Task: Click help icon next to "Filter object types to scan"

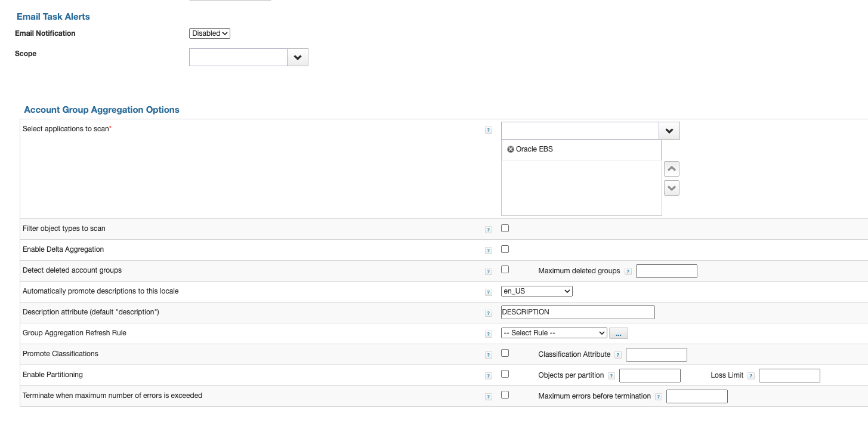Action: (489, 229)
